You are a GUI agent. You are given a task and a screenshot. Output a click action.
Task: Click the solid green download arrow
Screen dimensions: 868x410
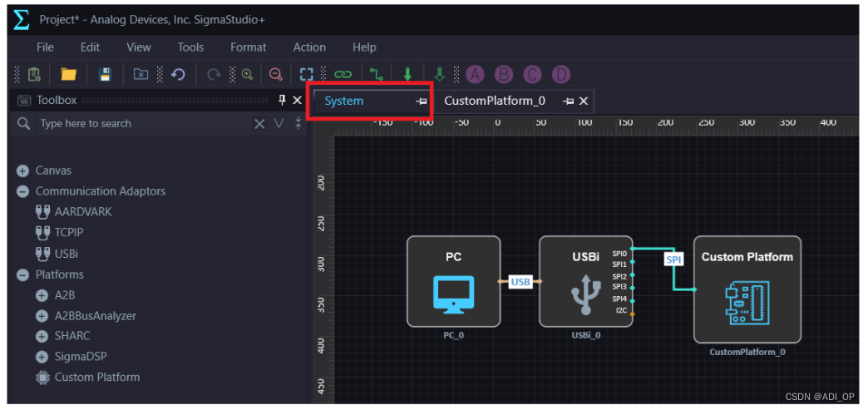click(x=407, y=74)
